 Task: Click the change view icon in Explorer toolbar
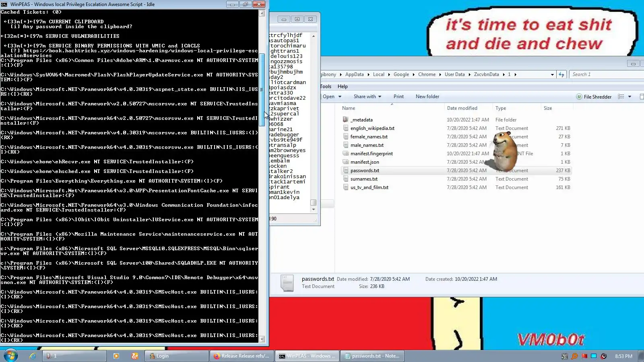[x=621, y=97]
